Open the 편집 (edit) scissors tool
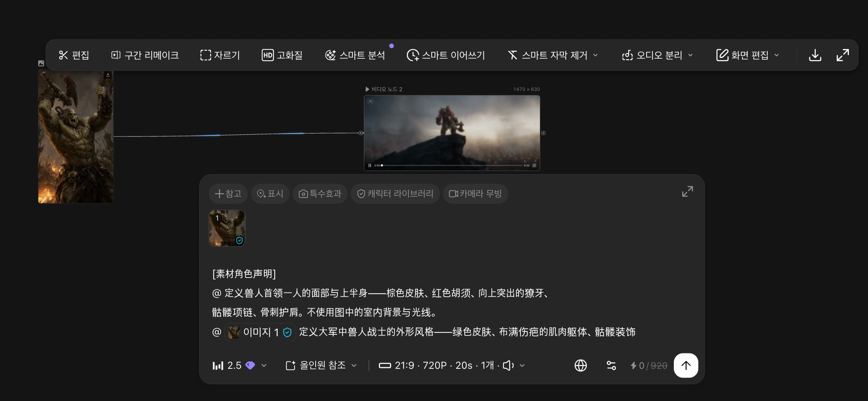Screen dimensions: 868x401 coord(74,55)
